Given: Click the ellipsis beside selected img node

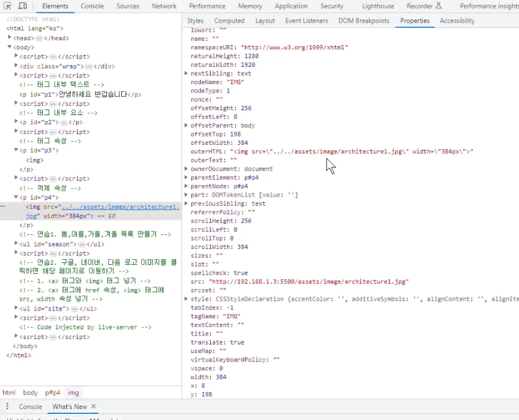Looking at the screenshot, I should click(x=3, y=206).
